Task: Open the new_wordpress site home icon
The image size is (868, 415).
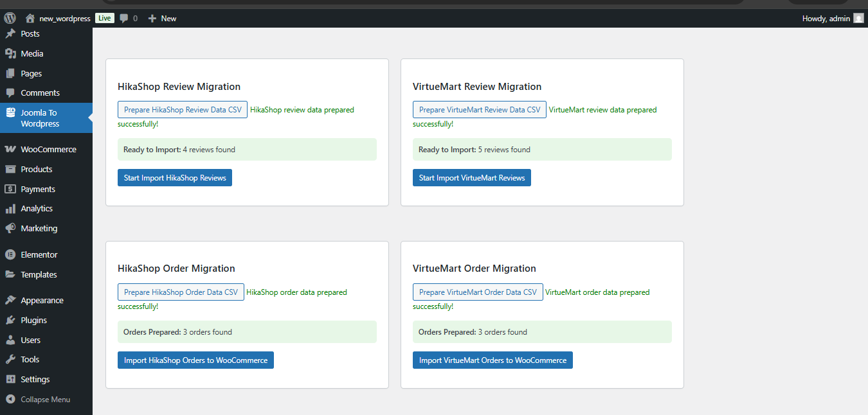Action: 30,19
